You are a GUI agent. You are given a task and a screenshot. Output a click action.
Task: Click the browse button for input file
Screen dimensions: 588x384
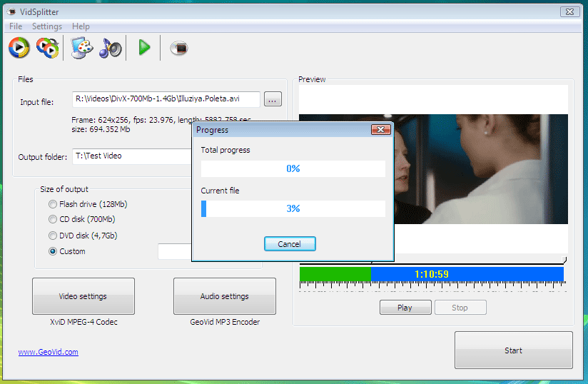(x=273, y=99)
